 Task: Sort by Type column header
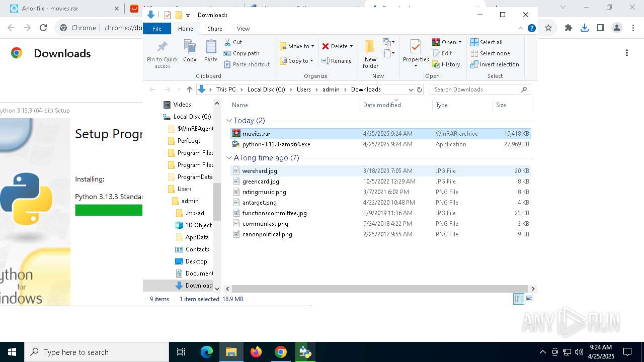(462, 105)
